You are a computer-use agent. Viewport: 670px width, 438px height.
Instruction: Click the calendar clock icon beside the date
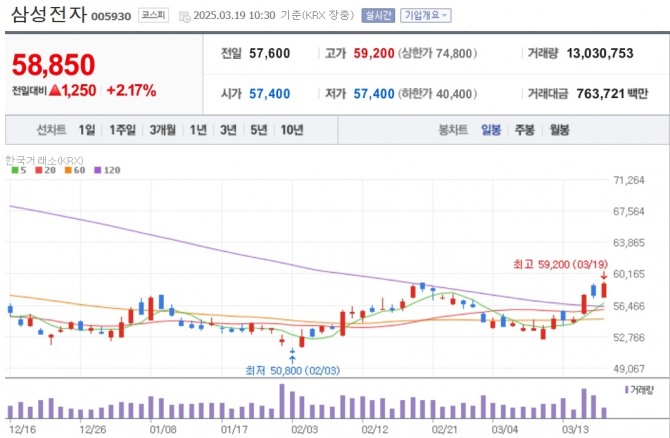point(184,17)
